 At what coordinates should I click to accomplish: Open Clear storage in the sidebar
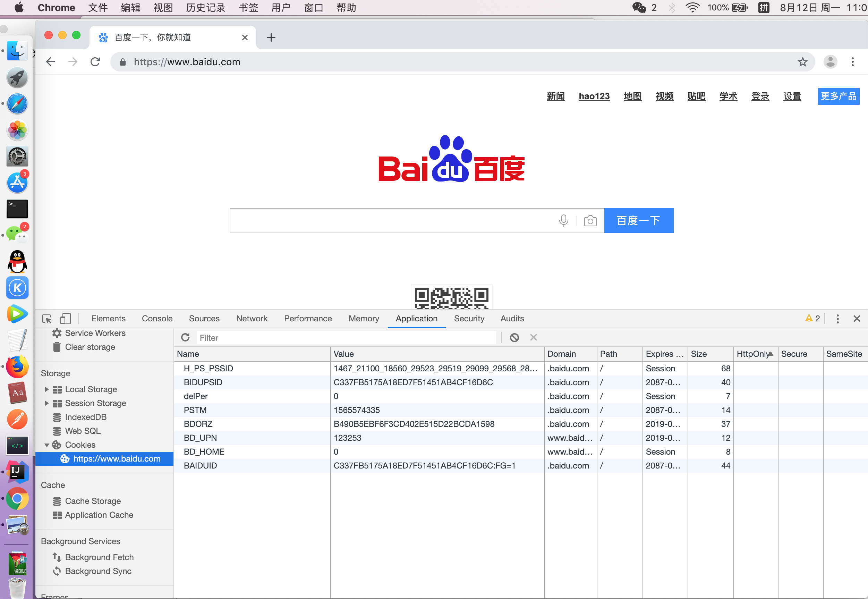90,347
